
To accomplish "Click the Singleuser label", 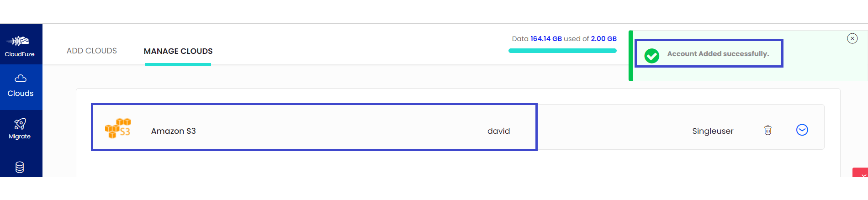I will pyautogui.click(x=713, y=131).
